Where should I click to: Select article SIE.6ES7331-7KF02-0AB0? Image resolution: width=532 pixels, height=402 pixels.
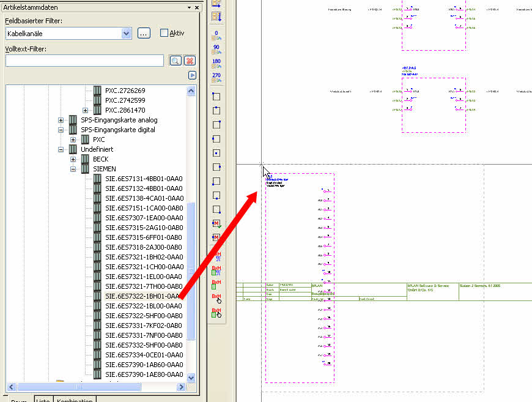[x=144, y=326]
